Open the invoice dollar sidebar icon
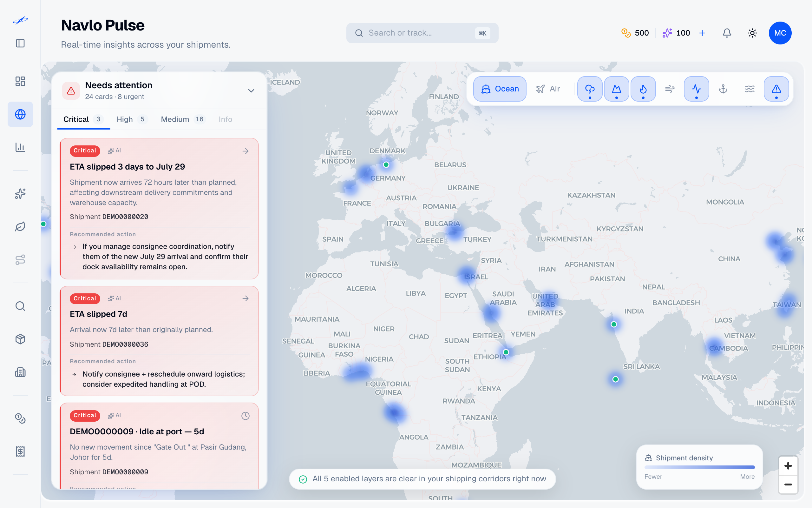 (20, 451)
